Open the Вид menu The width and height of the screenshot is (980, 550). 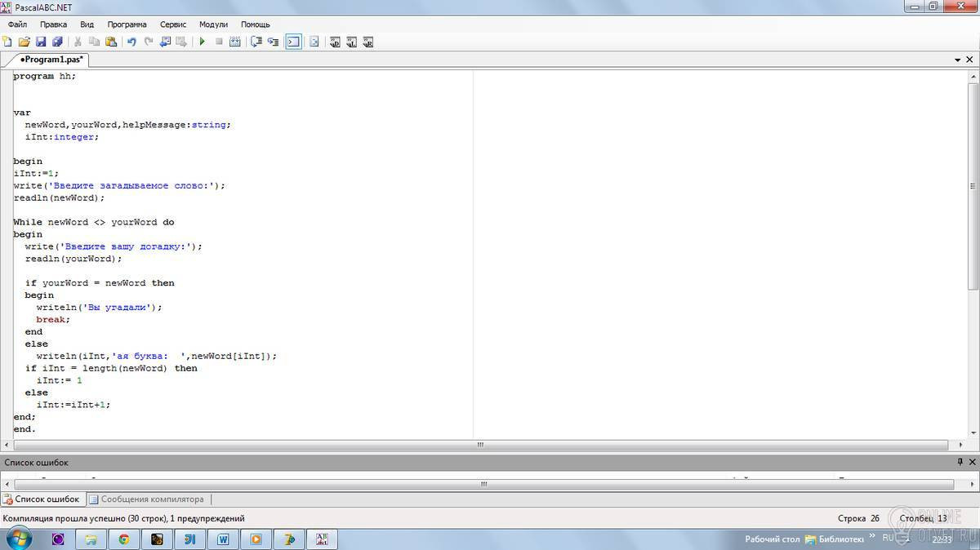click(87, 24)
